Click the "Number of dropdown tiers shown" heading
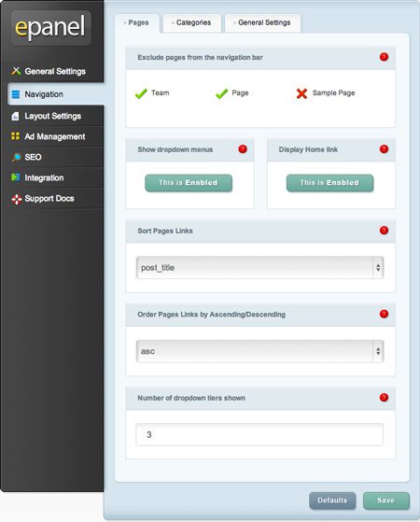This screenshot has height=522, width=420. pos(191,398)
